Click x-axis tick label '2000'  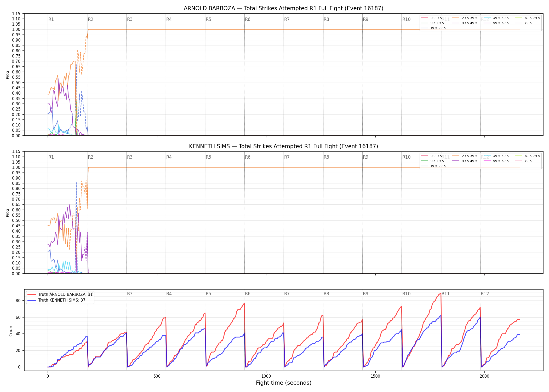click(x=484, y=376)
